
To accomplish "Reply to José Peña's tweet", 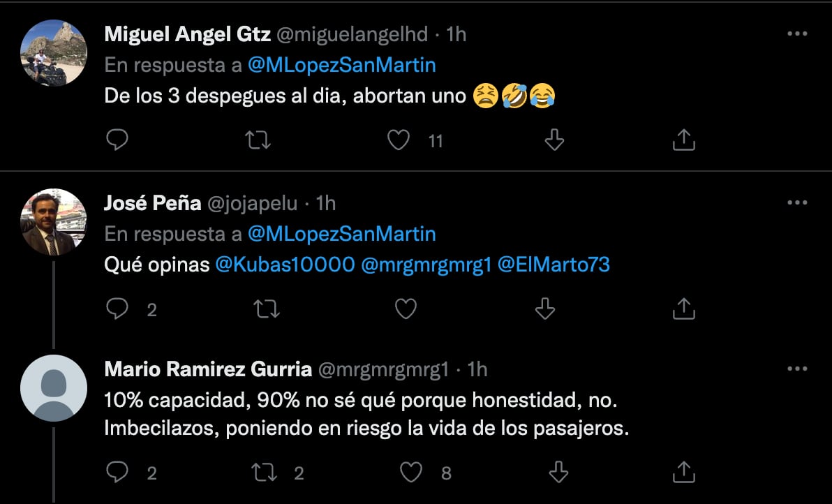I will click(x=117, y=309).
